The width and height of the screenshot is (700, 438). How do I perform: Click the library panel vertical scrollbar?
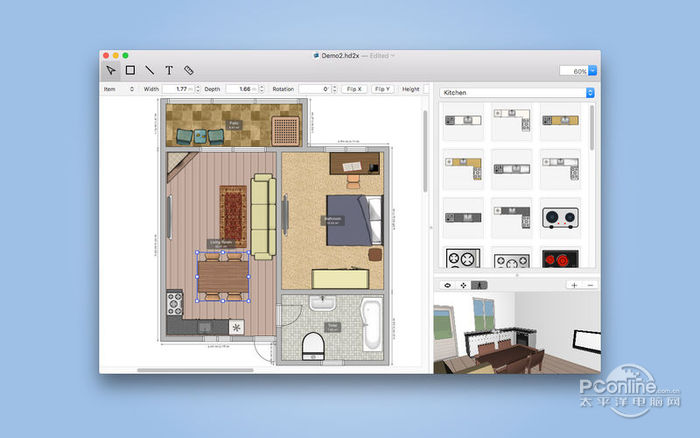point(592,128)
